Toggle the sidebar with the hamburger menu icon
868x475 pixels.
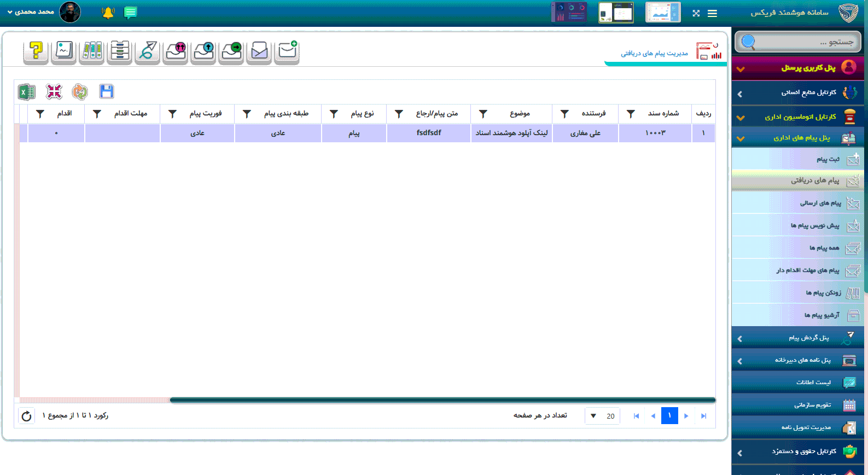tap(712, 13)
